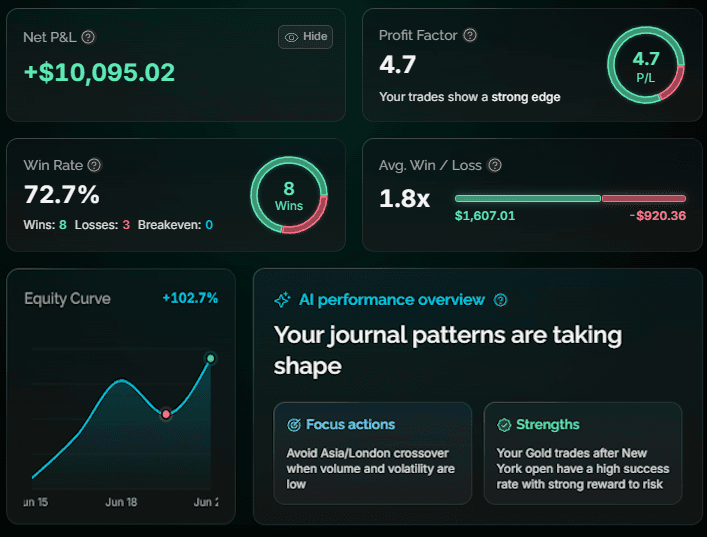Screen dimensions: 707x537
Task: Click the 8 Wins donut chart
Action: 289,195
